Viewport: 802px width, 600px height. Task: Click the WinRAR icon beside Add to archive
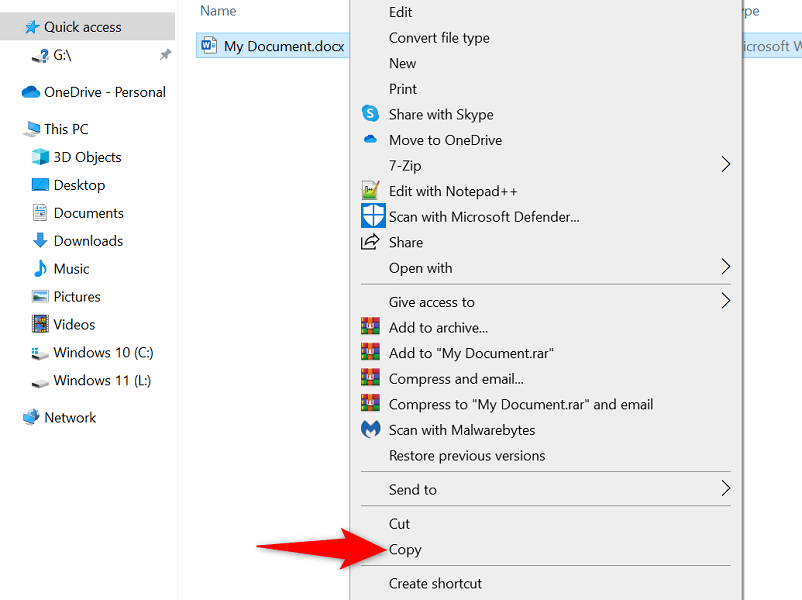click(x=371, y=327)
